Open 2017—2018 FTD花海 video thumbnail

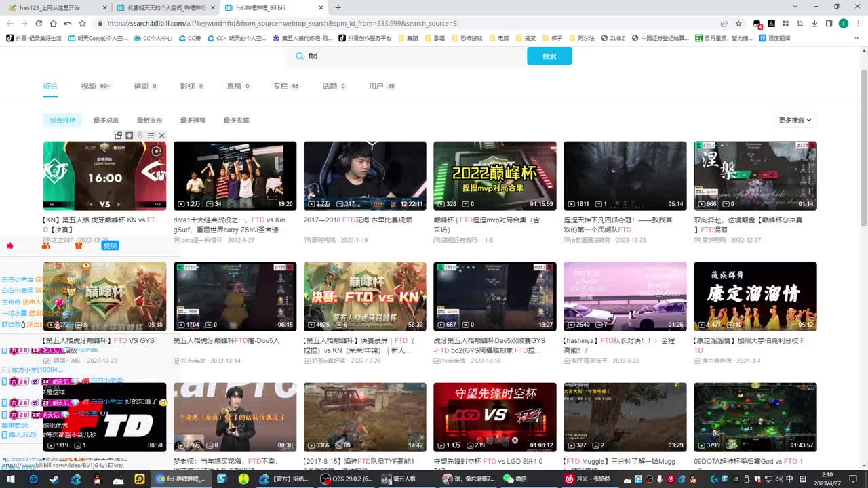pos(365,176)
